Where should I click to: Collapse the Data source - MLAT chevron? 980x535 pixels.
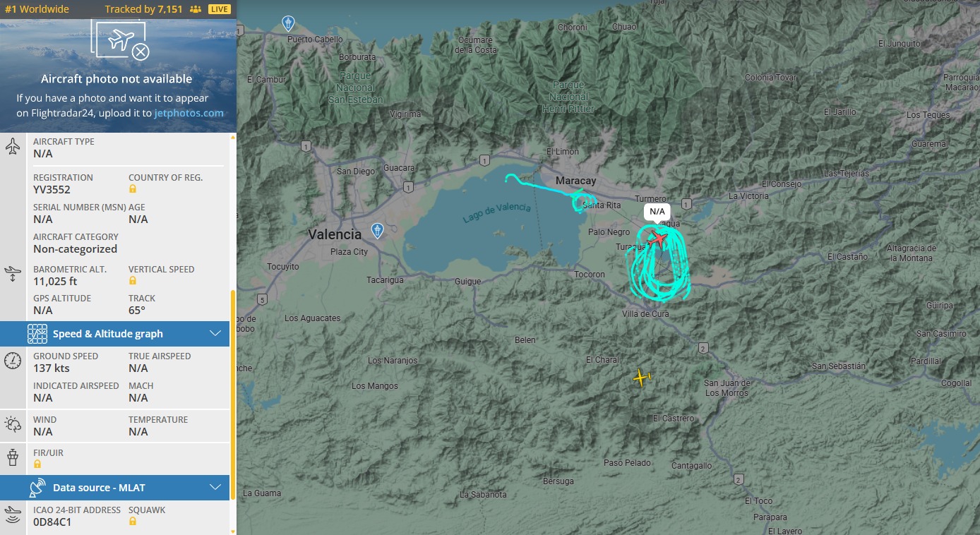(x=216, y=488)
